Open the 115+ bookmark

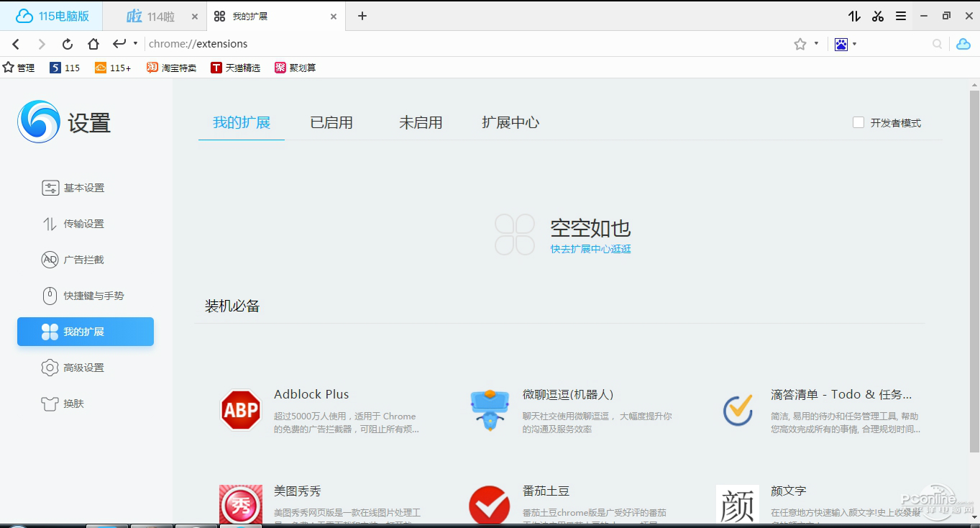(x=113, y=68)
